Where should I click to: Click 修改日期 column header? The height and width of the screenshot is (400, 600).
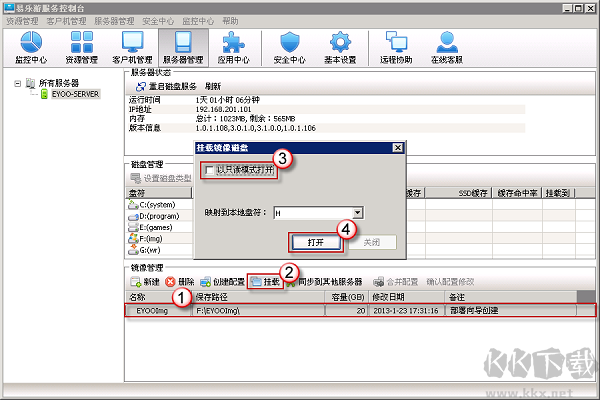[407, 297]
